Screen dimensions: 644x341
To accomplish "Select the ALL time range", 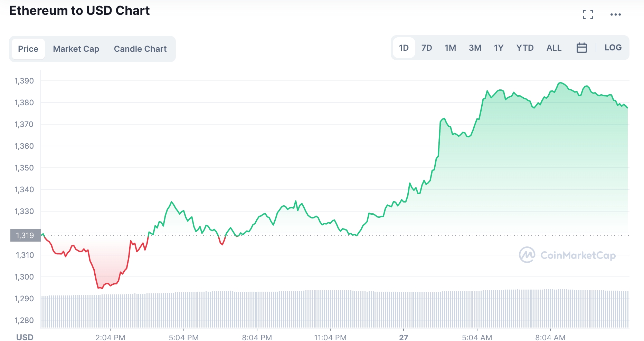I will pos(554,48).
